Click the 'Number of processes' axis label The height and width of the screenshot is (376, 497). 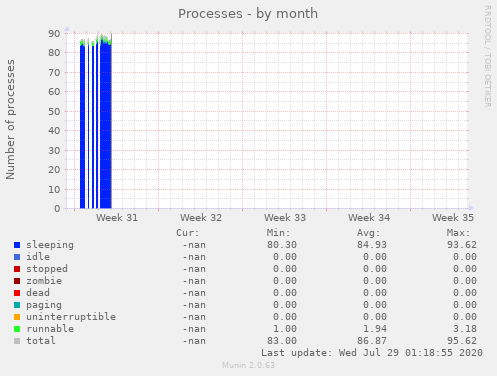coord(10,120)
